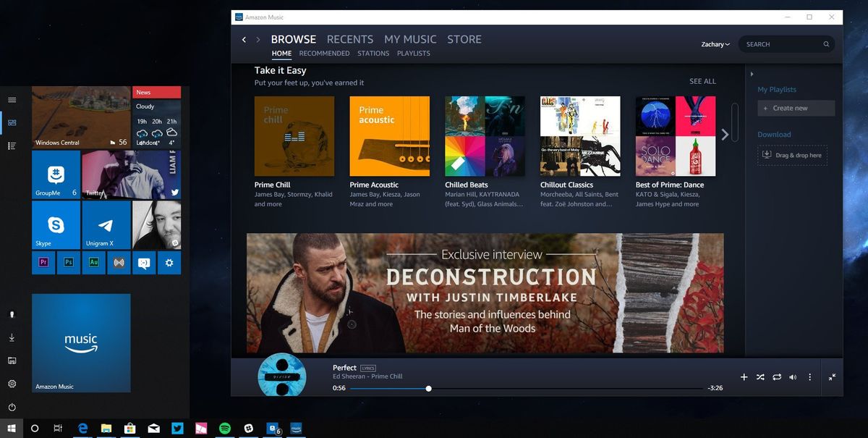This screenshot has width=868, height=438.
Task: Navigate back with the back arrow
Action: (x=244, y=40)
